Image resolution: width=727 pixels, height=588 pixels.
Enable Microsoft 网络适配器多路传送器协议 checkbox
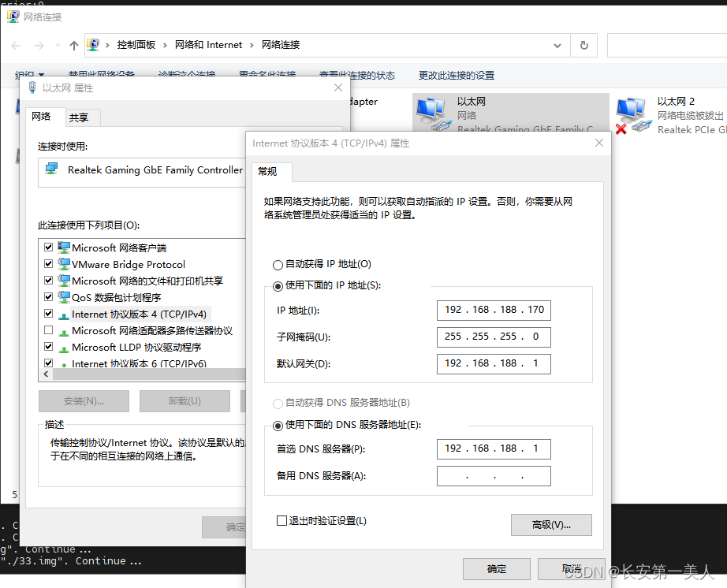tap(48, 330)
